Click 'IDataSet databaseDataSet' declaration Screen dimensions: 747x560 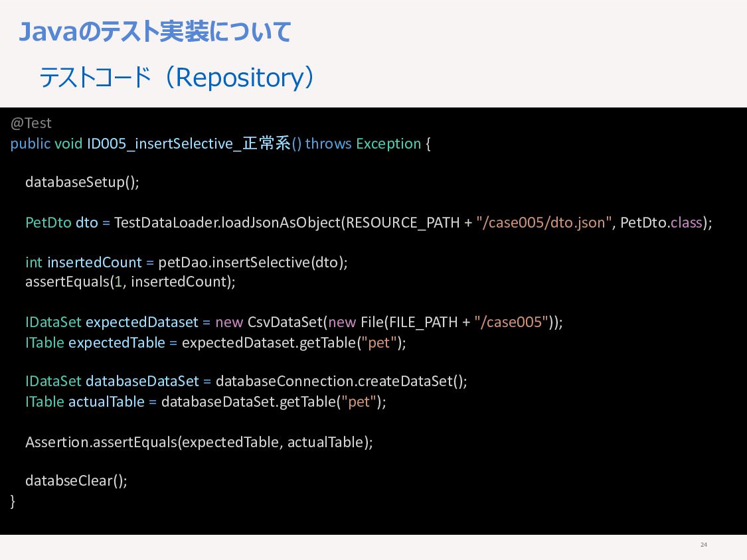click(x=112, y=382)
